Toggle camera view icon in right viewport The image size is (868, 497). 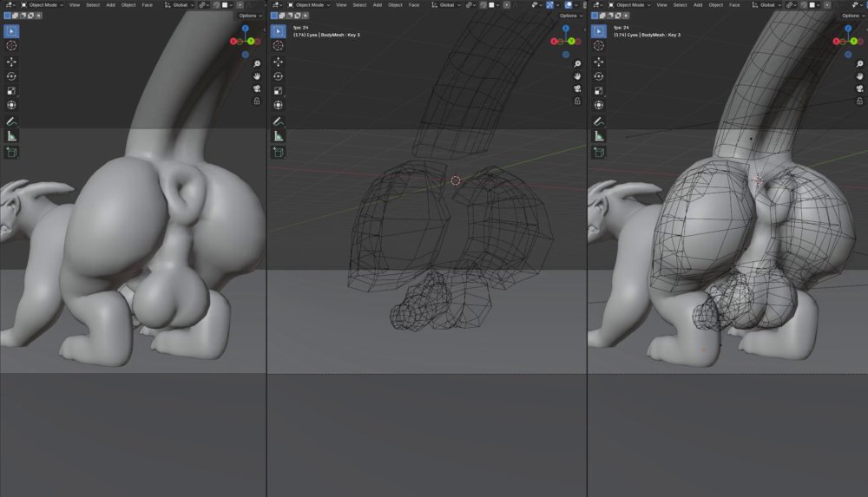pos(859,88)
